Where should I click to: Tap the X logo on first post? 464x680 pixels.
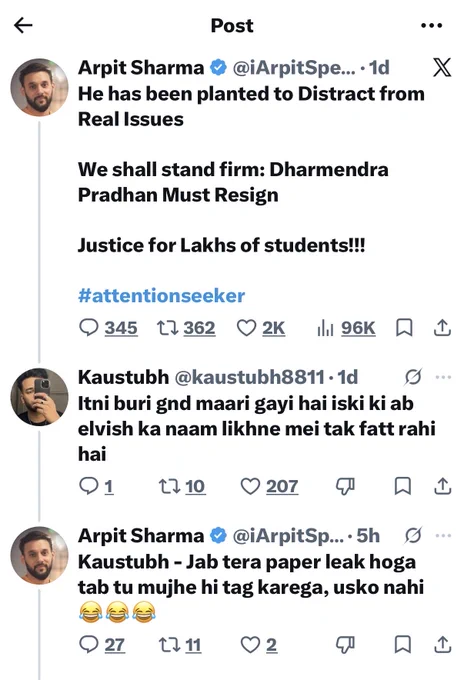coord(442,67)
